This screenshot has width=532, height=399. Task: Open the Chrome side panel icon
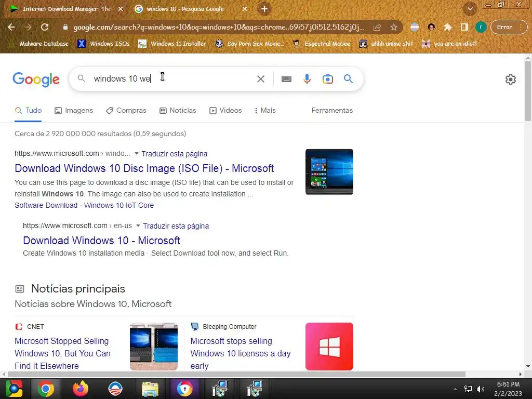coord(464,27)
